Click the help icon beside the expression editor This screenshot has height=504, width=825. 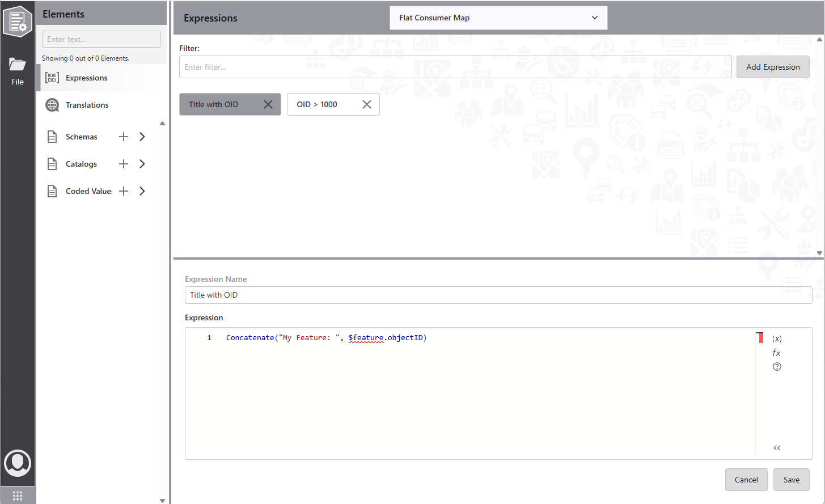pyautogui.click(x=776, y=366)
